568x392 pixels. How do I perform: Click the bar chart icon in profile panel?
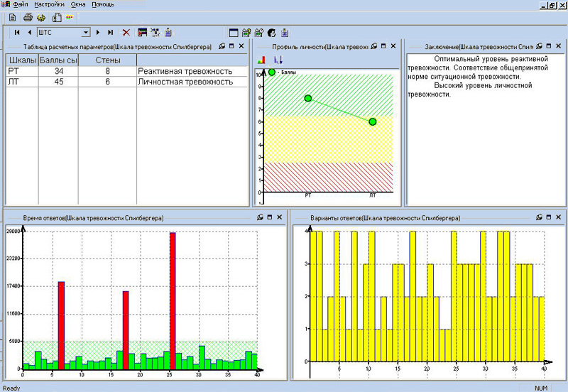pos(261,60)
